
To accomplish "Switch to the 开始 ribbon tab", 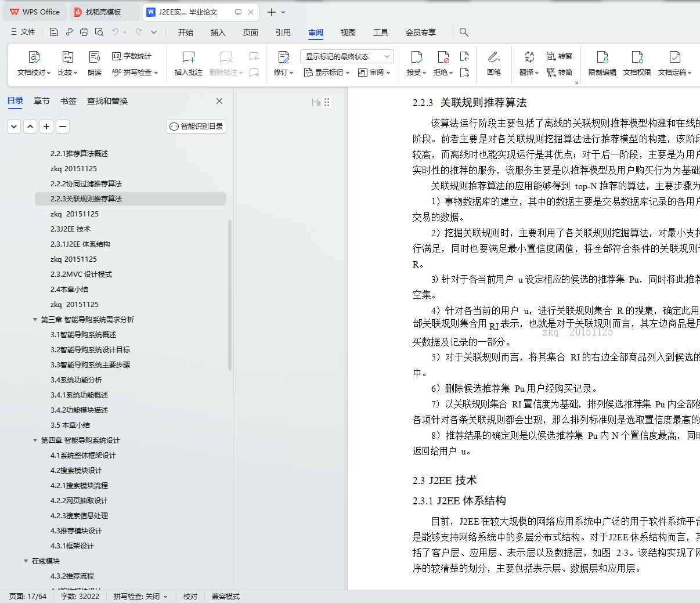I will coord(186,33).
